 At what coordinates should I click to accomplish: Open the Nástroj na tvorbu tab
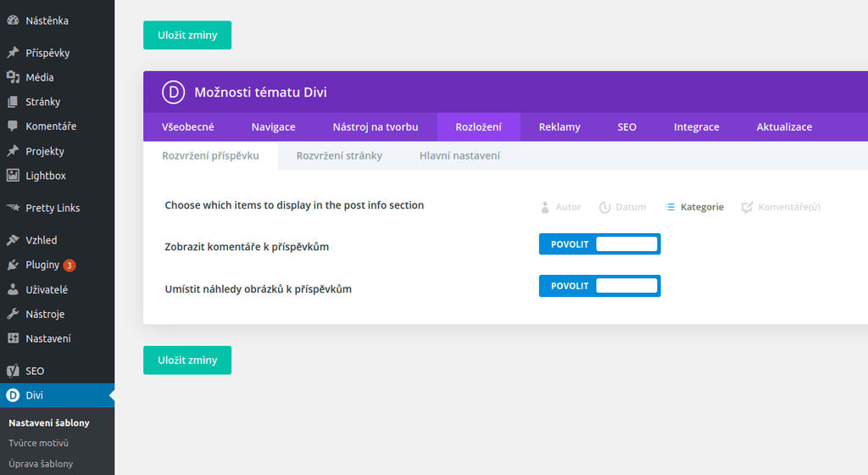click(x=376, y=126)
